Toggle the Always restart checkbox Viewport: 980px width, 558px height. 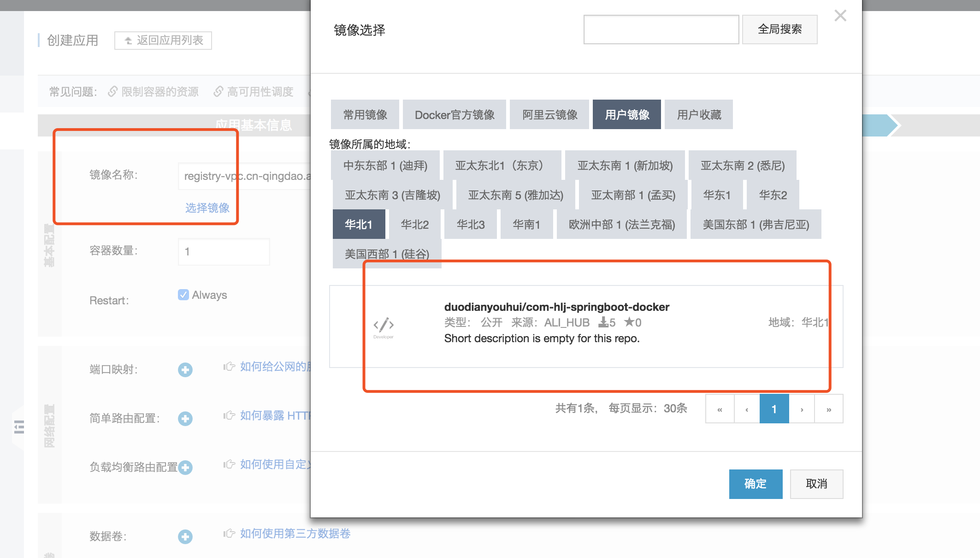point(183,295)
